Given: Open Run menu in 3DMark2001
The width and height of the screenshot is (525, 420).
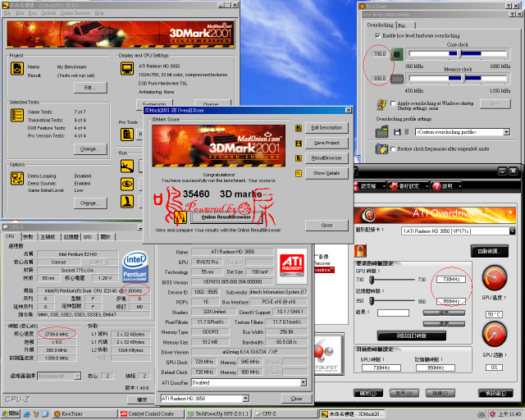Looking at the screenshot, I should [33, 13].
